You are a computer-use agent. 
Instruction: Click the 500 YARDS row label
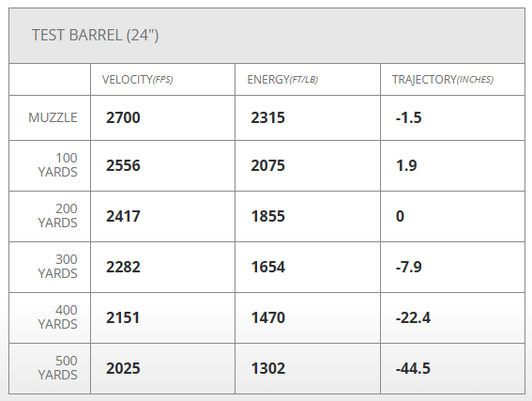tap(57, 368)
